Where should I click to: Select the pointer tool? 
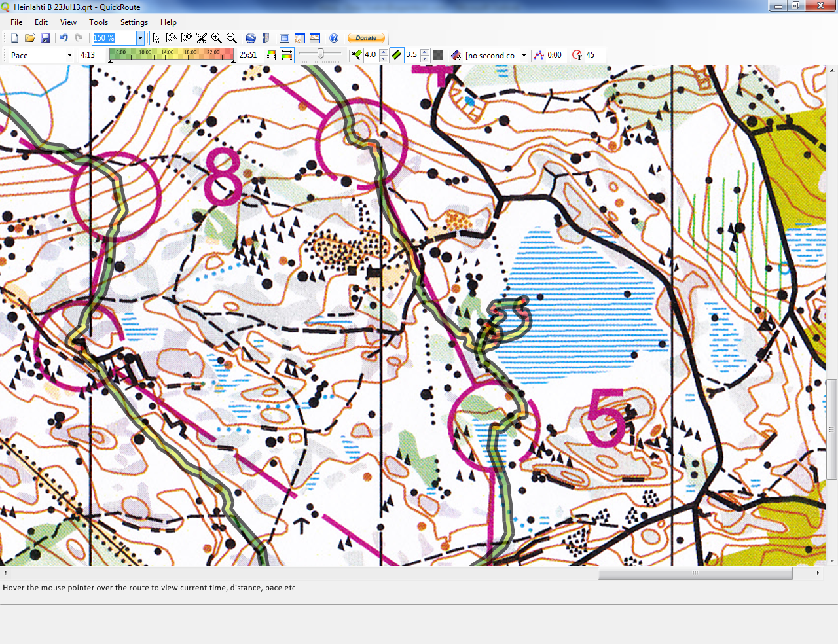156,38
